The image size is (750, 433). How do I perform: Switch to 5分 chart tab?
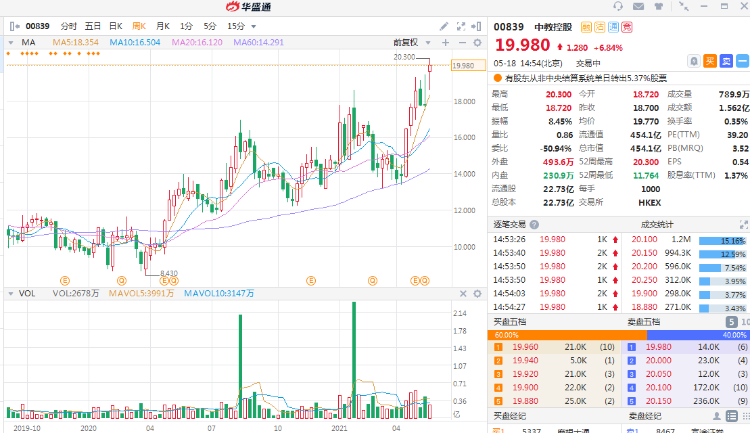(x=210, y=26)
